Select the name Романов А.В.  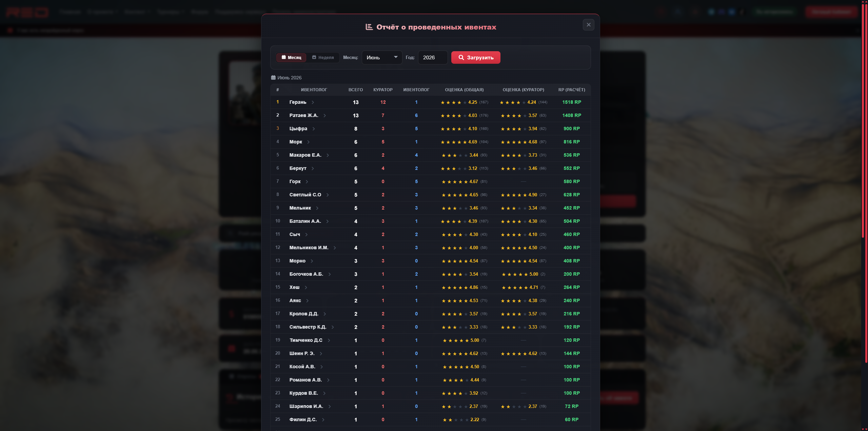tap(305, 380)
